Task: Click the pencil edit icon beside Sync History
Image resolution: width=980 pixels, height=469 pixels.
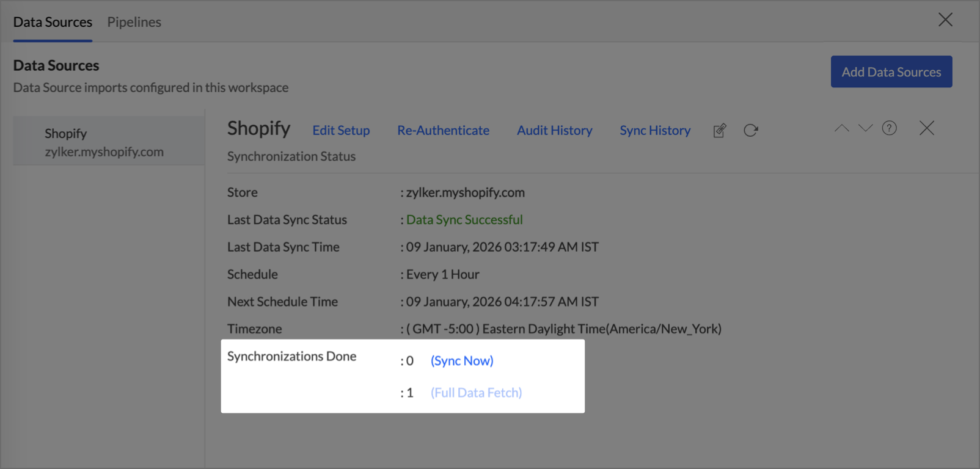Action: point(720,131)
